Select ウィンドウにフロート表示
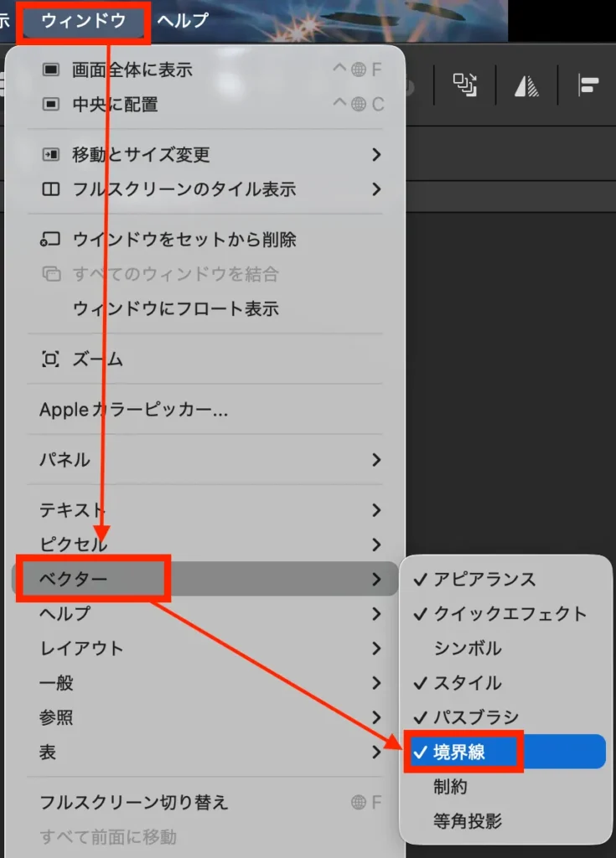Screen dimensions: 616x858 coord(176,308)
